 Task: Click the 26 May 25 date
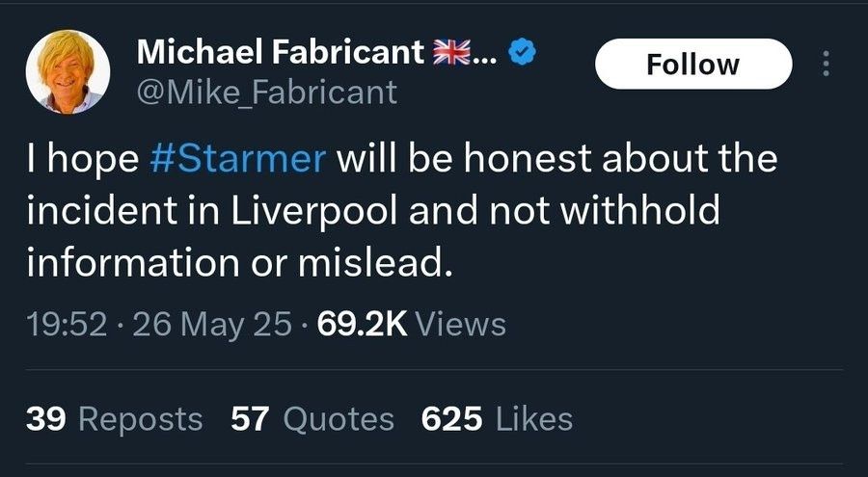[x=212, y=326]
